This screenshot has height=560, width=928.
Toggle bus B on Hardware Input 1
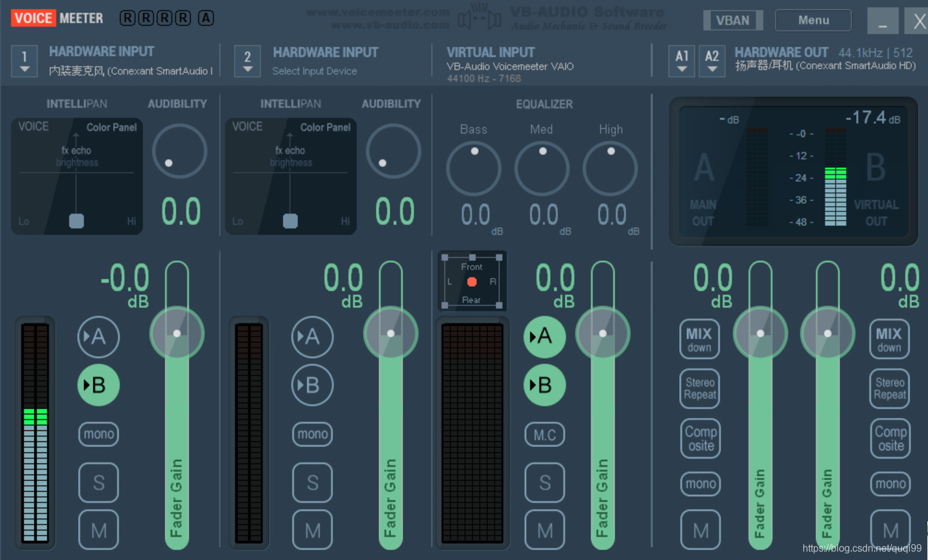click(x=98, y=385)
